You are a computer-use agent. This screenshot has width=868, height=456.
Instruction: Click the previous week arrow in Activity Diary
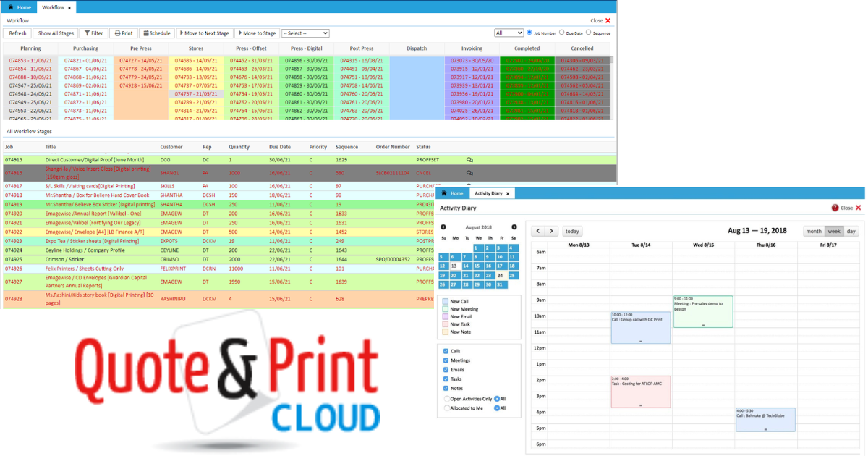coord(538,231)
